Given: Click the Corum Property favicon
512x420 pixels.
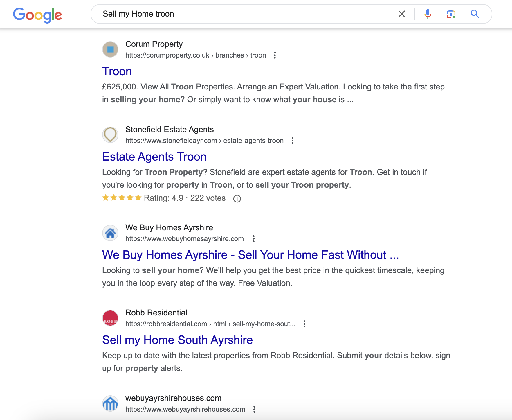Looking at the screenshot, I should click(110, 49).
